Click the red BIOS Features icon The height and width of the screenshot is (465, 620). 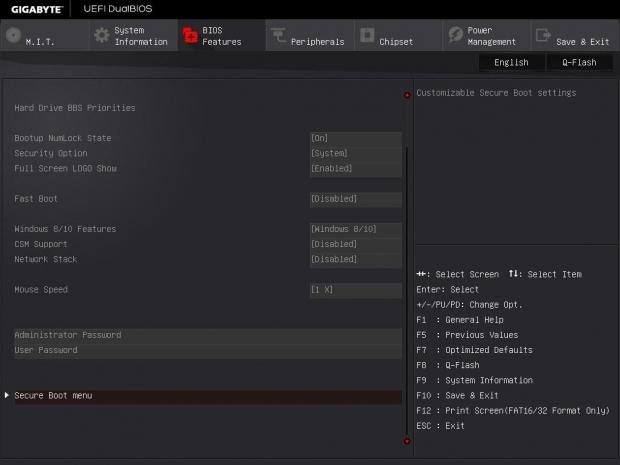(x=190, y=36)
